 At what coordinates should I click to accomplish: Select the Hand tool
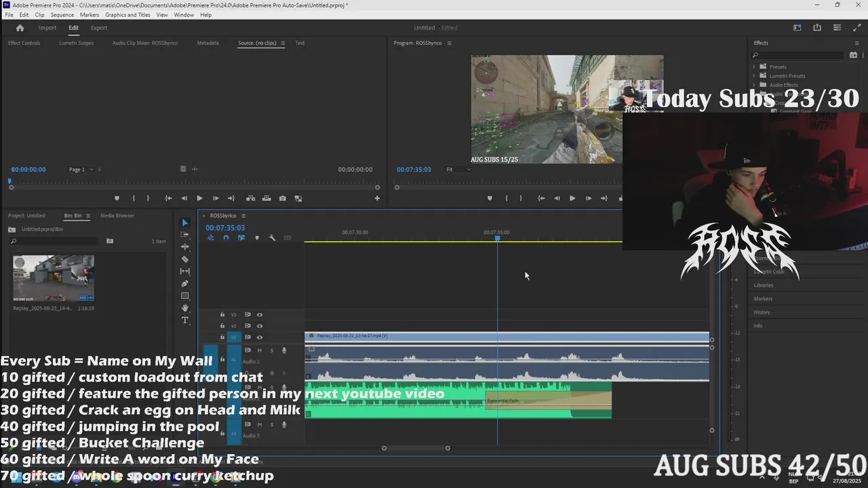184,308
